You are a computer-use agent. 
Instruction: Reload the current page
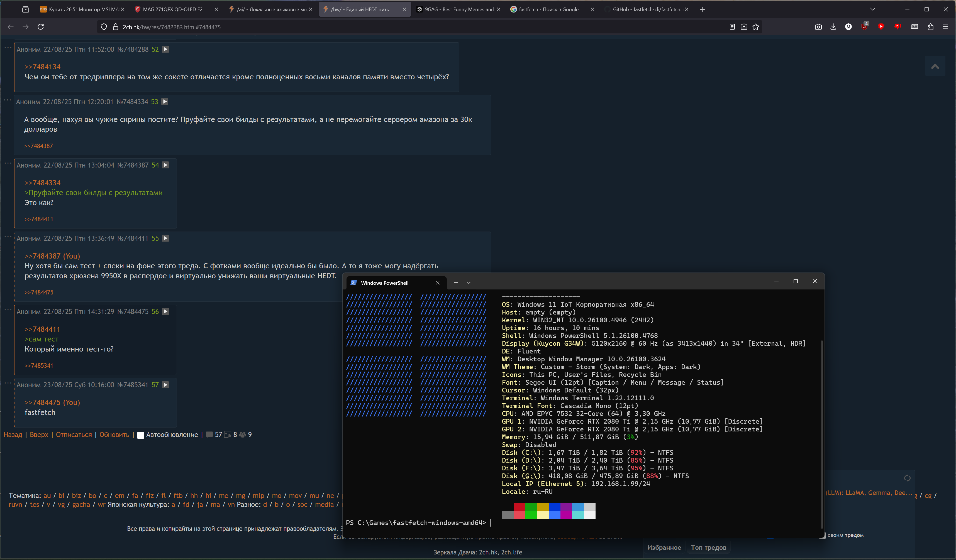[41, 27]
